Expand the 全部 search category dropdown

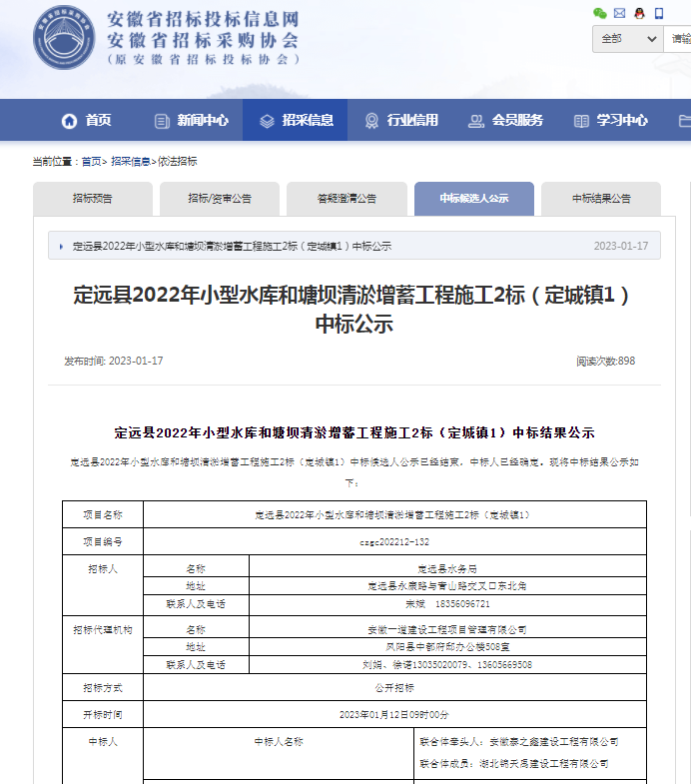[x=627, y=39]
